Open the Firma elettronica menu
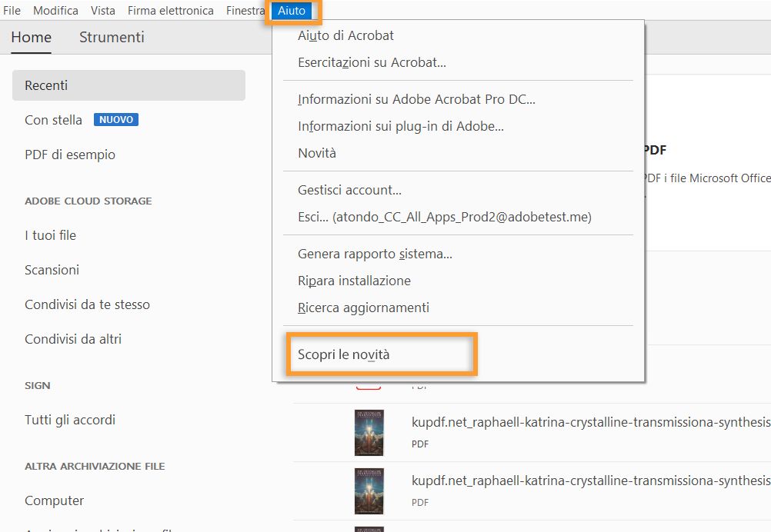771x532 pixels. 170,11
